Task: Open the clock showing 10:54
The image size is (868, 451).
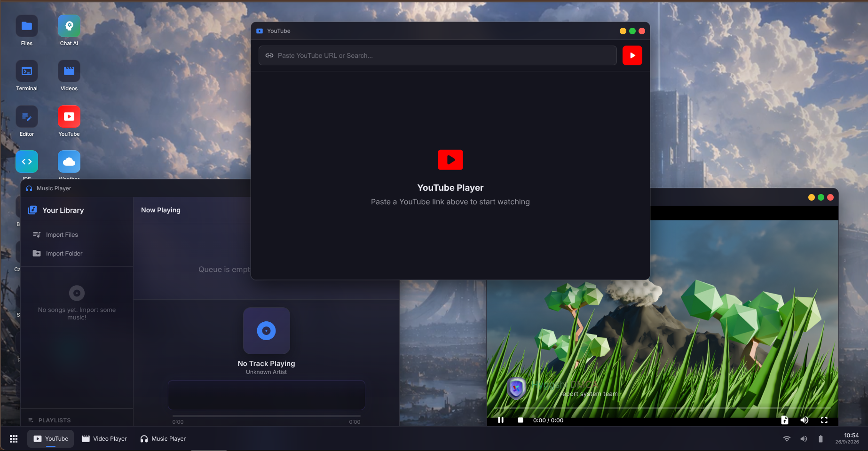Action: [847, 438]
